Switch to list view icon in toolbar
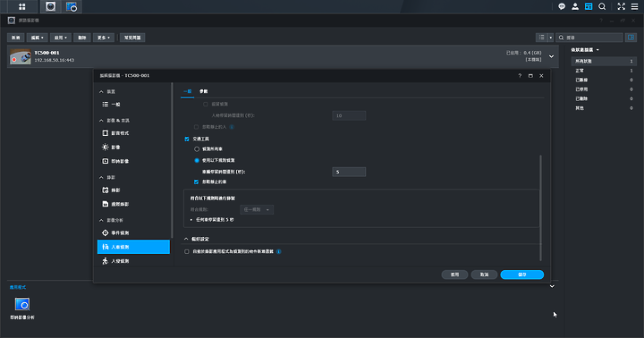644x338 pixels. (542, 38)
